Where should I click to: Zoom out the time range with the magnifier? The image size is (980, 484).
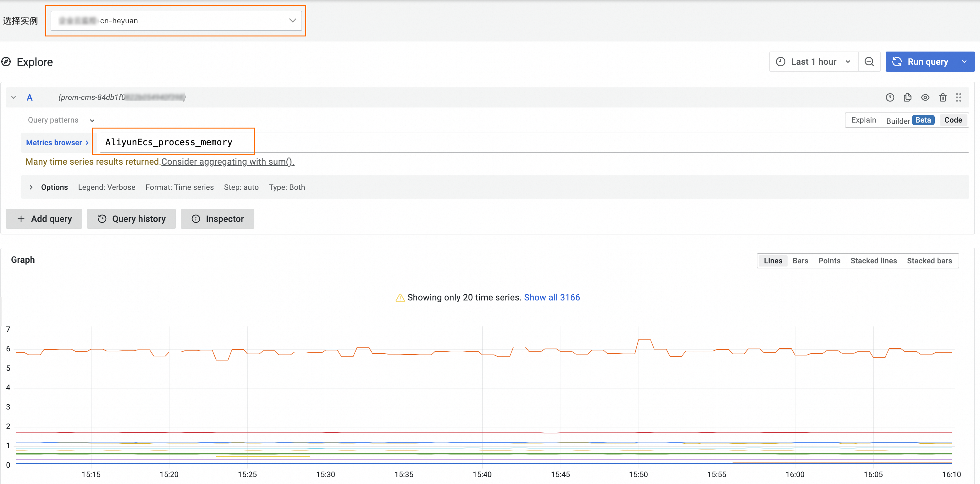click(x=869, y=61)
